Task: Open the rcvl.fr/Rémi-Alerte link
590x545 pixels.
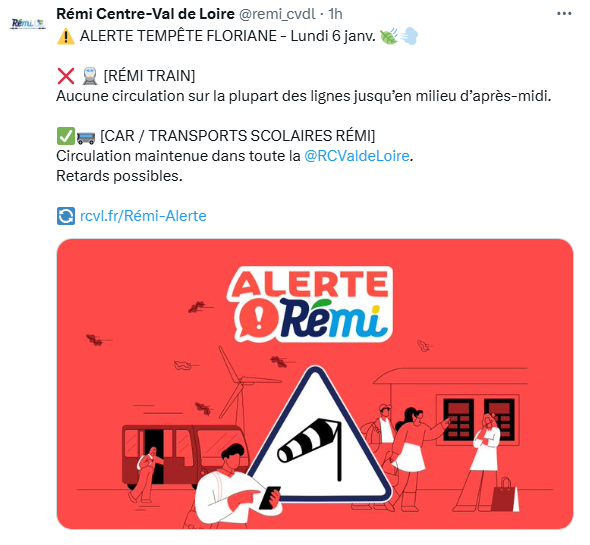Action: point(143,216)
